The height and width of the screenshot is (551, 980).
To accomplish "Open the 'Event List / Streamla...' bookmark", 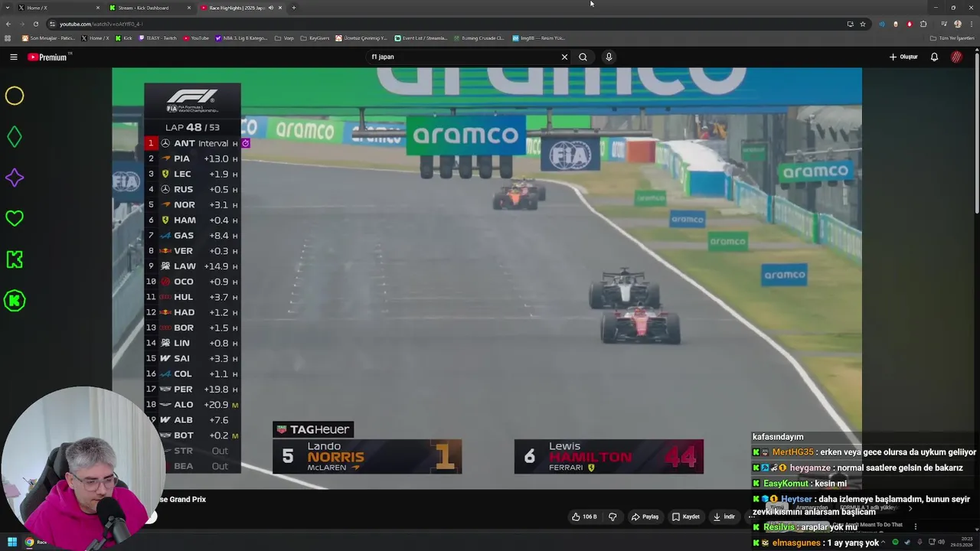I will [x=421, y=37].
